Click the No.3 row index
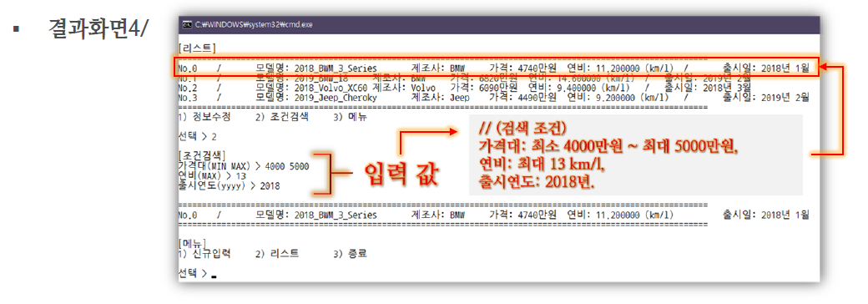 coord(189,98)
